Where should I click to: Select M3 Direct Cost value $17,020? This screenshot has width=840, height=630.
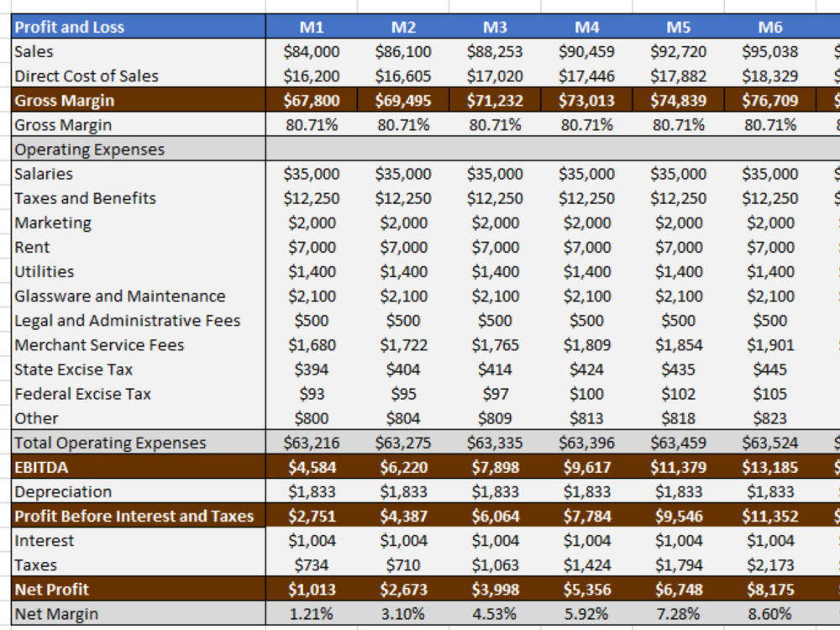coord(495,76)
